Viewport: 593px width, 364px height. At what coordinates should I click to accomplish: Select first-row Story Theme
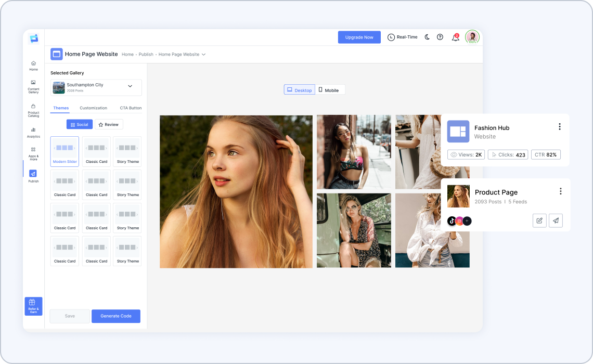tap(127, 151)
